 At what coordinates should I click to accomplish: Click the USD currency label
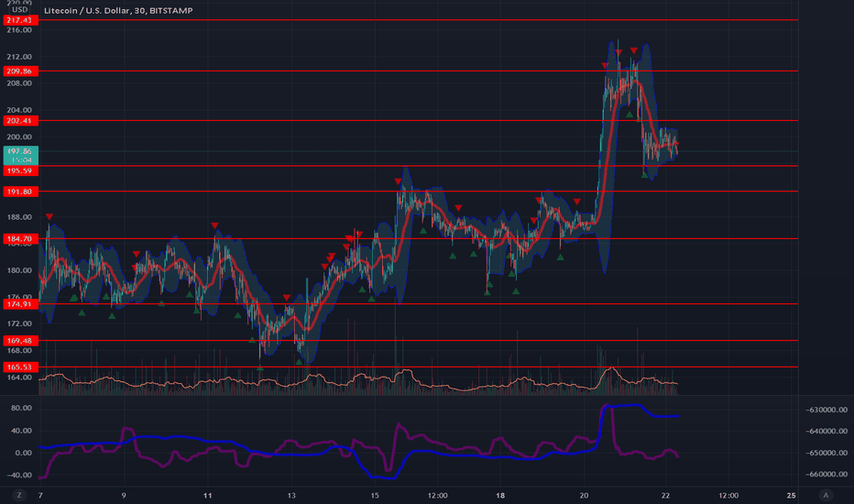click(x=20, y=10)
